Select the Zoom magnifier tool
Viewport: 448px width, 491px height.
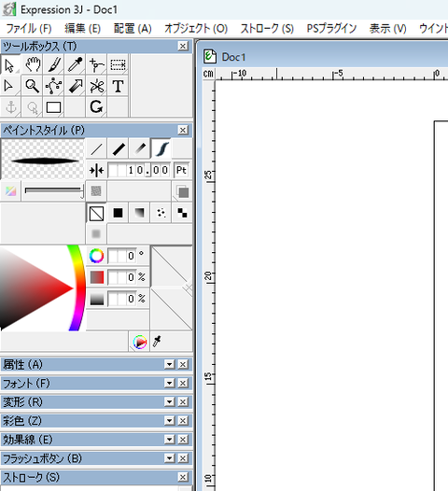[x=33, y=86]
